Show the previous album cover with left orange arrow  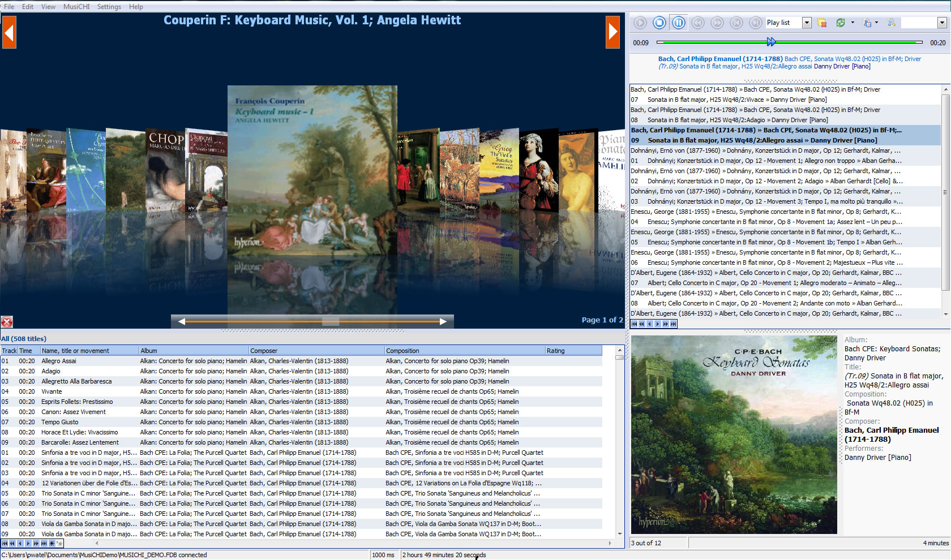tap(9, 32)
